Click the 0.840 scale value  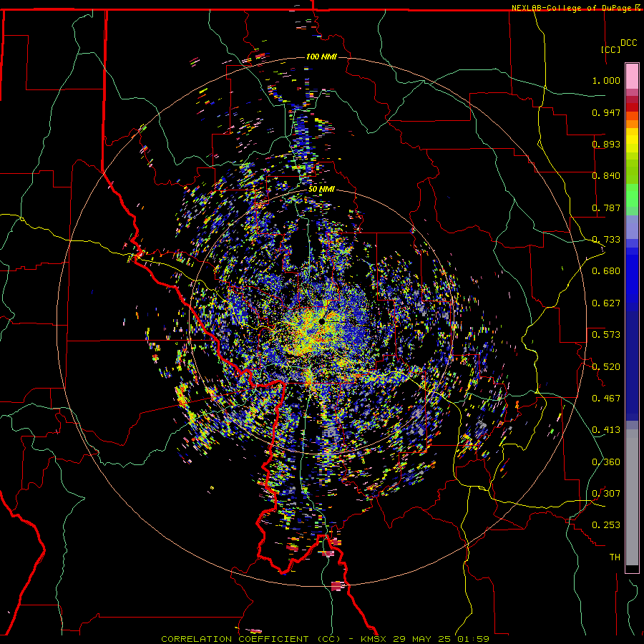pos(606,176)
